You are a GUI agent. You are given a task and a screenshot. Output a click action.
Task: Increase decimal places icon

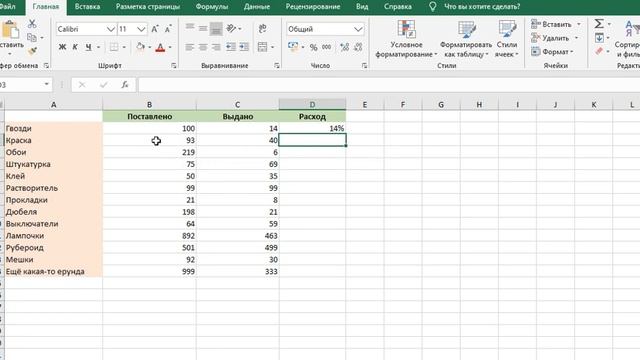coord(344,47)
